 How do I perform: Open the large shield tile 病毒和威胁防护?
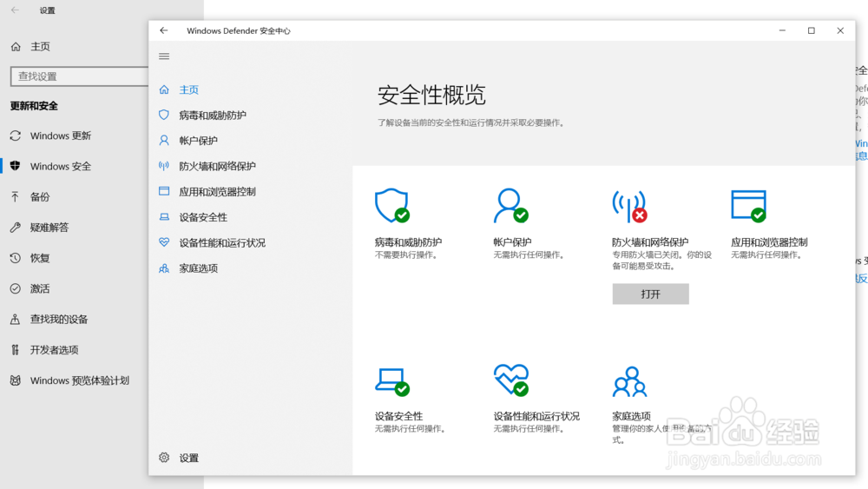pyautogui.click(x=392, y=206)
